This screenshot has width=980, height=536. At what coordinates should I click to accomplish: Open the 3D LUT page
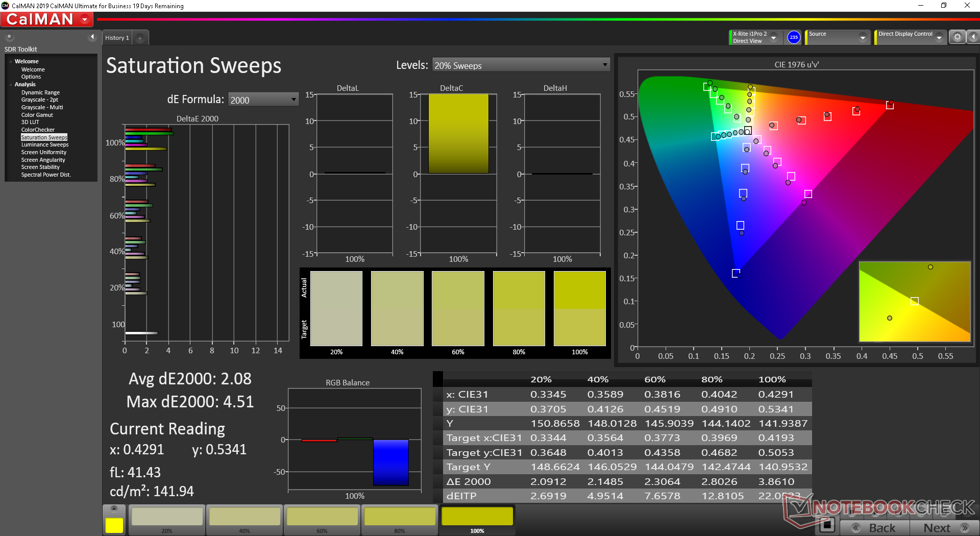coord(30,122)
